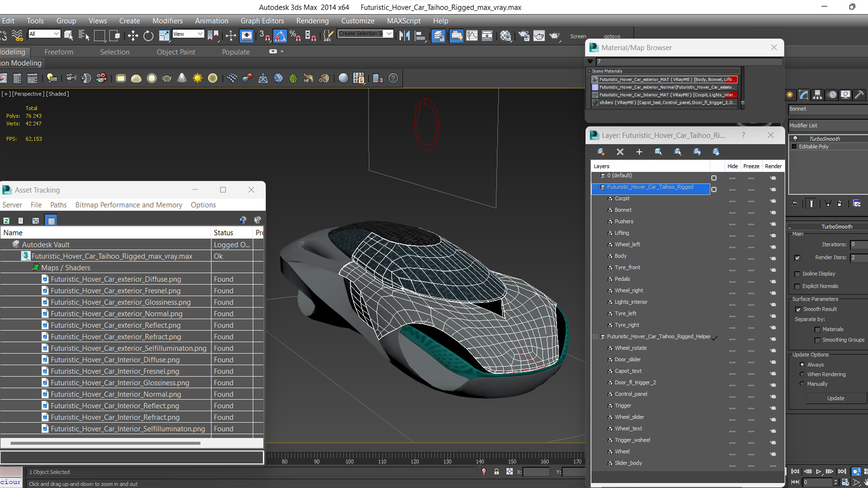The height and width of the screenshot is (488, 868).
Task: Select the When Rendering update option
Action: click(x=802, y=374)
